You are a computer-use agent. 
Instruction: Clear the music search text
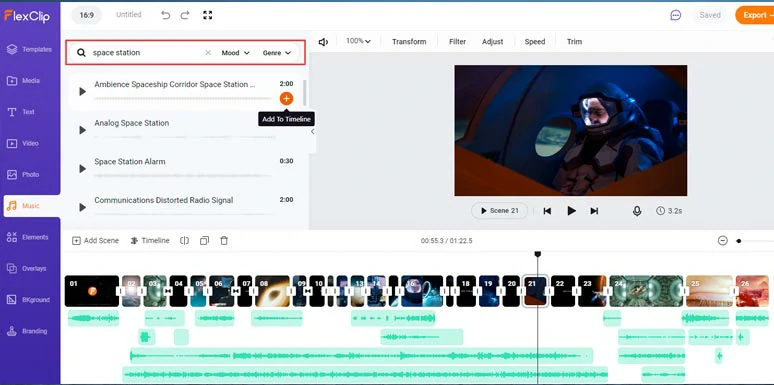pyautogui.click(x=208, y=53)
